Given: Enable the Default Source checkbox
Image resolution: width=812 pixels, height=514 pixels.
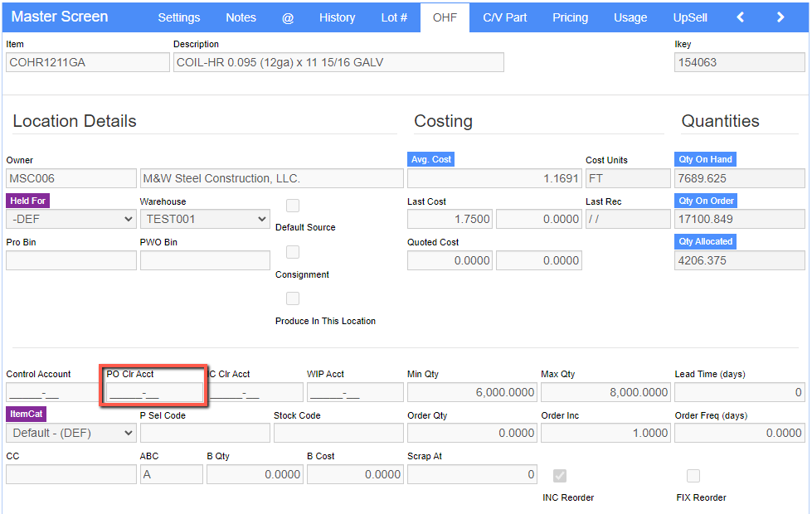Looking at the screenshot, I should pyautogui.click(x=293, y=206).
